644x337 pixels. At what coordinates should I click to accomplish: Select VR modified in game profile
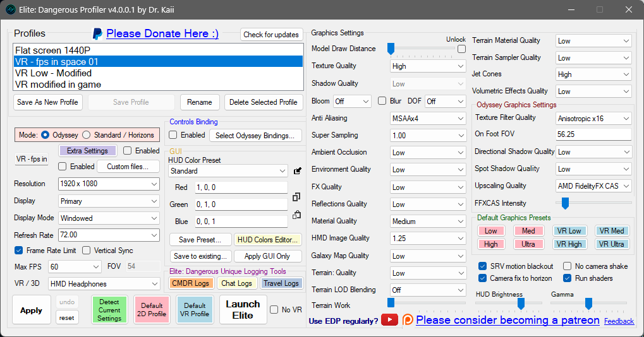pos(158,85)
